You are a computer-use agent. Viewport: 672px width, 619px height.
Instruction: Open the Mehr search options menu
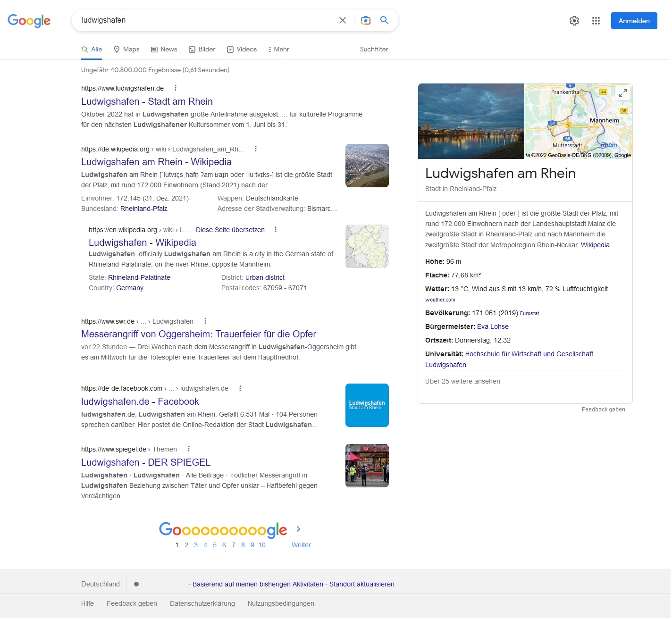click(x=278, y=49)
